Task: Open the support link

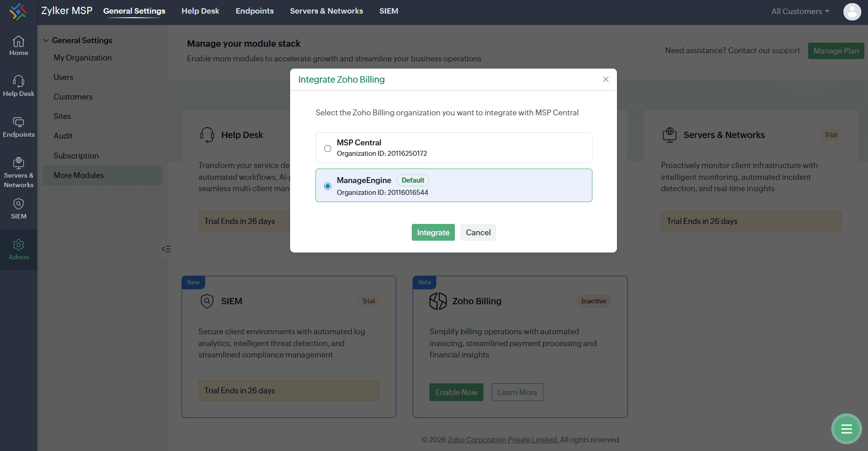Action: [x=786, y=50]
